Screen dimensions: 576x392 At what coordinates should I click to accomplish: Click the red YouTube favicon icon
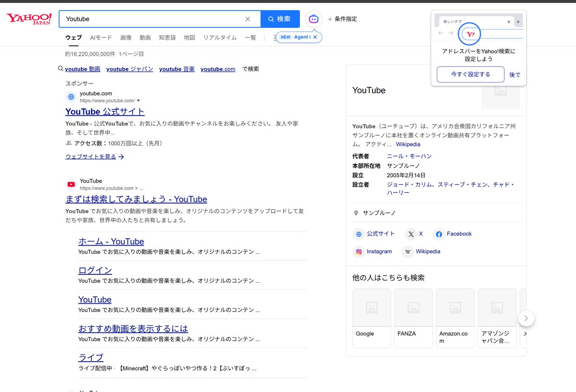click(x=71, y=184)
